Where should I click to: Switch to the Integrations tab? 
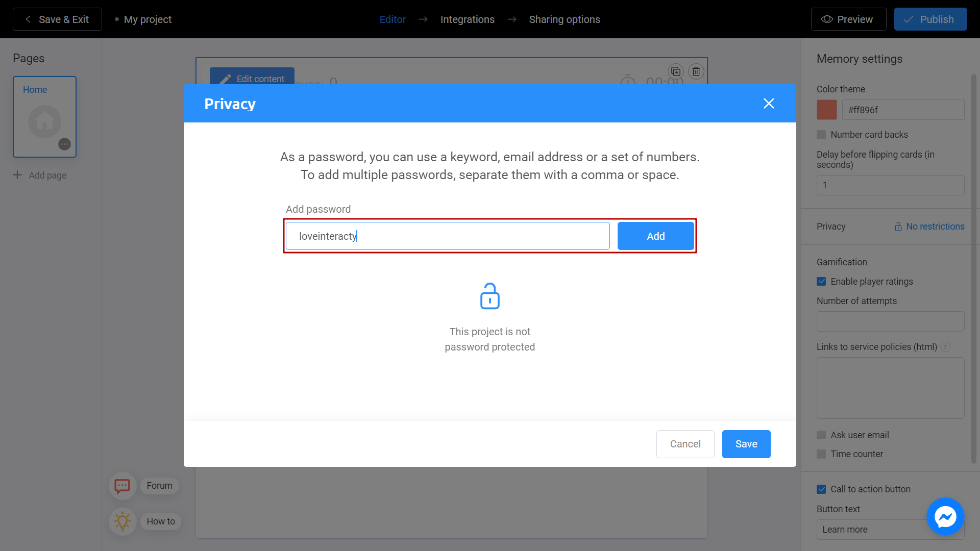click(467, 19)
